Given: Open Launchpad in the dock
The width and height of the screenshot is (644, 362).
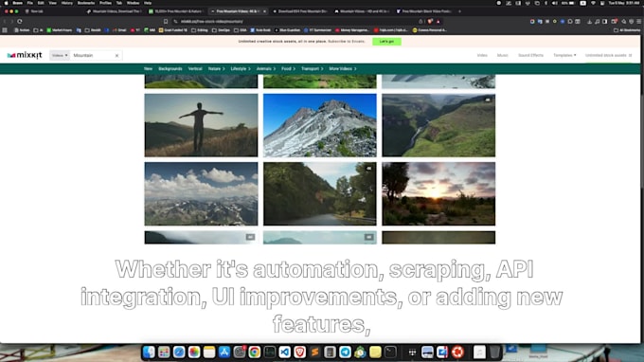Looking at the screenshot, I should 164,353.
